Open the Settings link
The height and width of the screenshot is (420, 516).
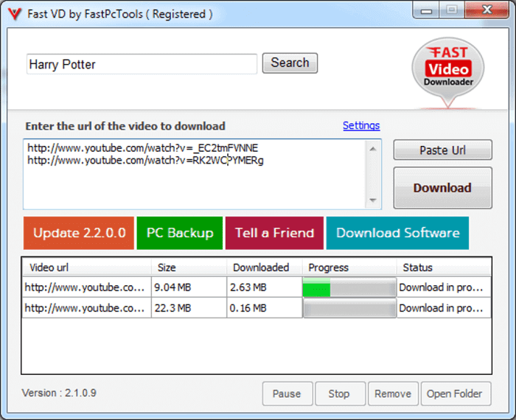[x=361, y=125]
